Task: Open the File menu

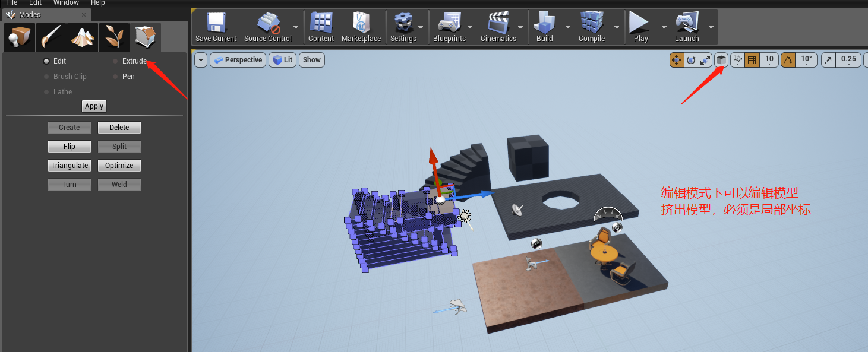Action: [11, 3]
